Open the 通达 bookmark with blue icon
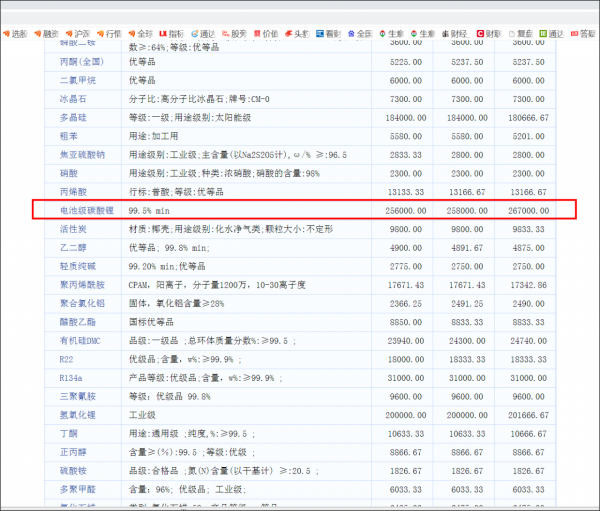600x511 pixels. 203,34
